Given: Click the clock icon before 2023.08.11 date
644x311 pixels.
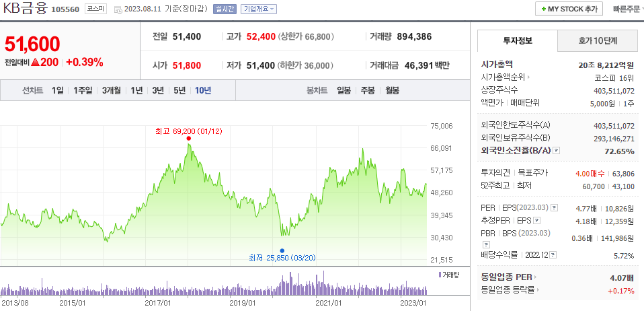Looking at the screenshot, I should click(118, 9).
